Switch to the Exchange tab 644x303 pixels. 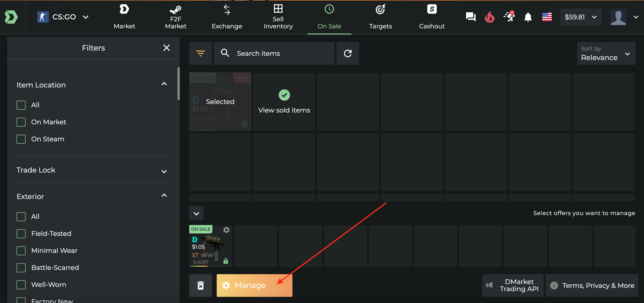[x=227, y=17]
